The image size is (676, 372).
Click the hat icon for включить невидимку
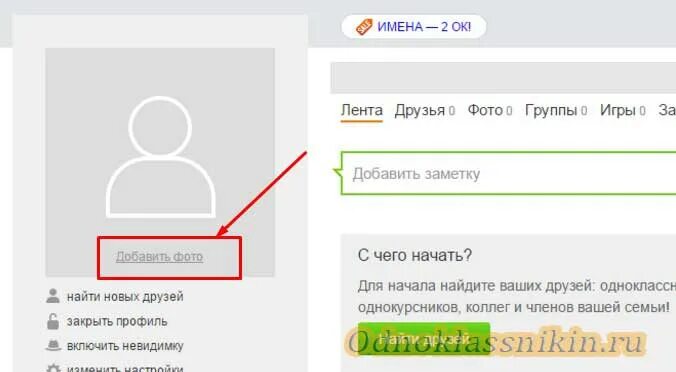pyautogui.click(x=53, y=345)
